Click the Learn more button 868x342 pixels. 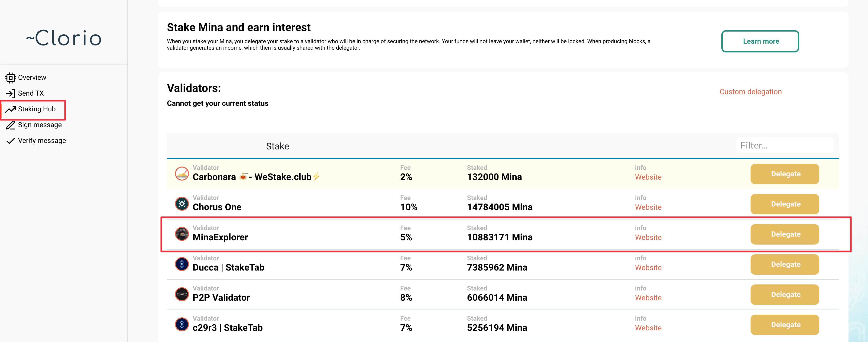(760, 41)
